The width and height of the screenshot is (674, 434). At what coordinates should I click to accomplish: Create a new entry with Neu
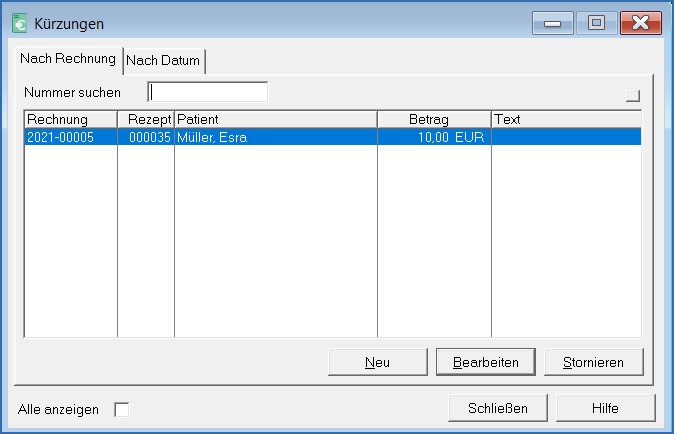377,362
